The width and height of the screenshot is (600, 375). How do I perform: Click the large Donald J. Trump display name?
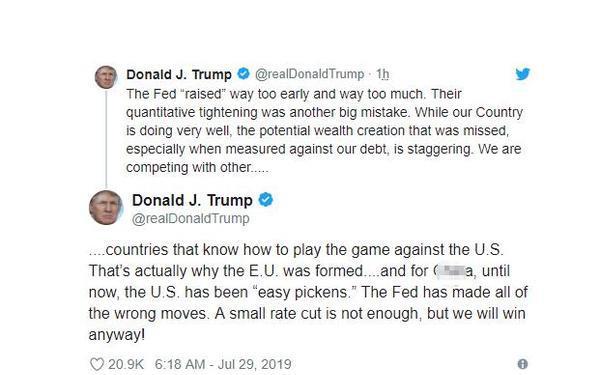pos(192,200)
